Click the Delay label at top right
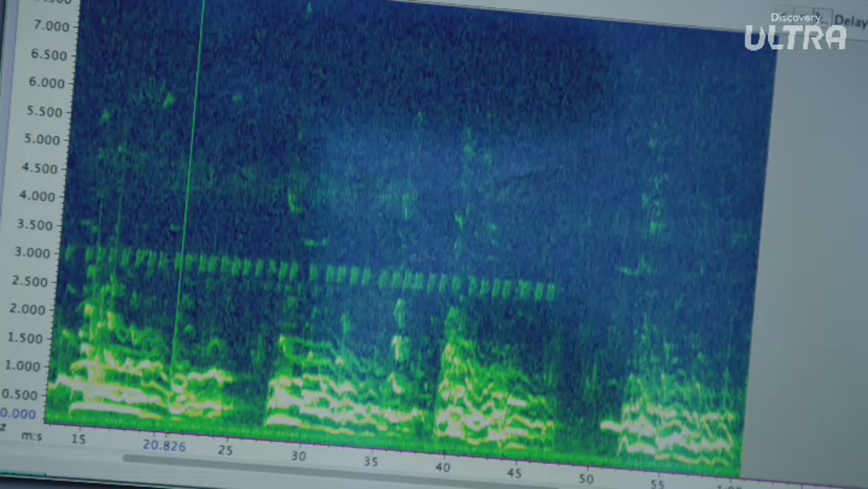The image size is (868, 489). pyautogui.click(x=850, y=21)
